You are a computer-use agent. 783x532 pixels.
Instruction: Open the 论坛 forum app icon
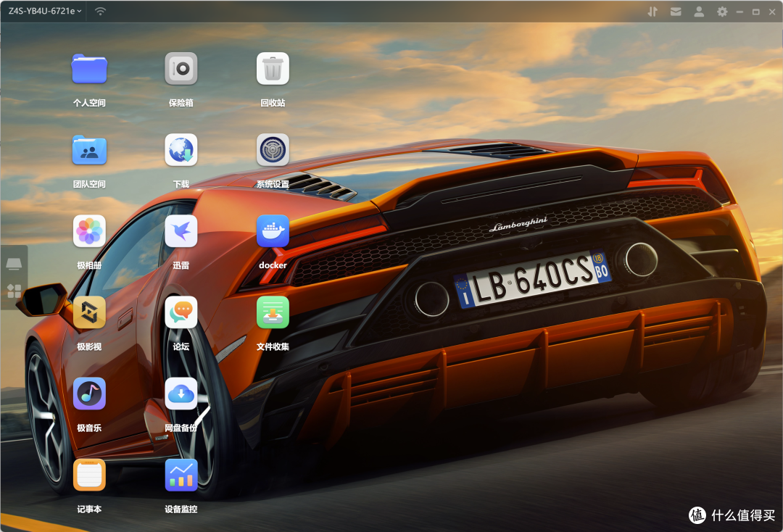181,312
